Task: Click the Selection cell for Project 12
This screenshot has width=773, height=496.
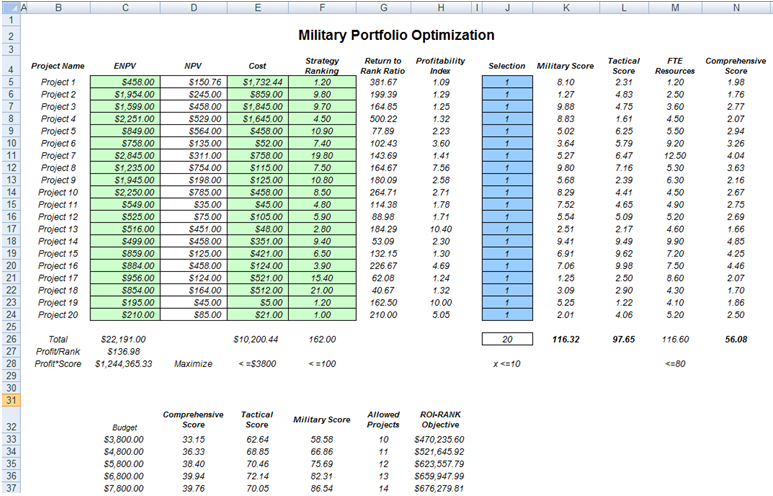Action: pos(507,217)
